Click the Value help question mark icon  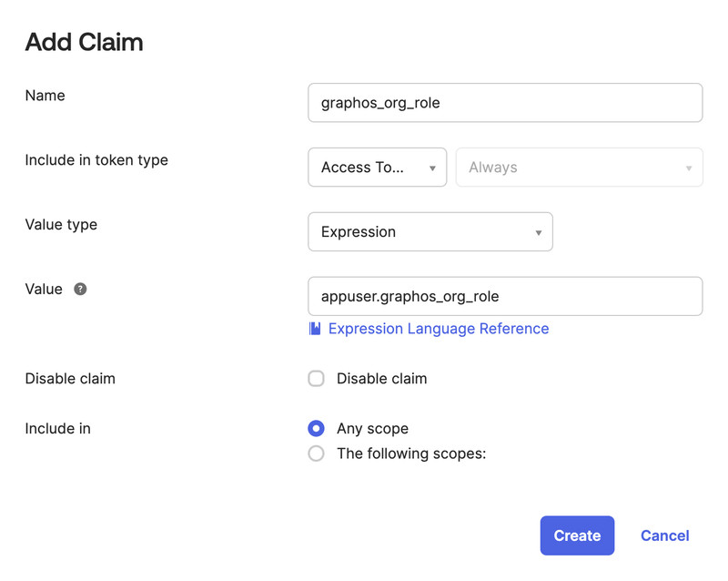pos(80,289)
